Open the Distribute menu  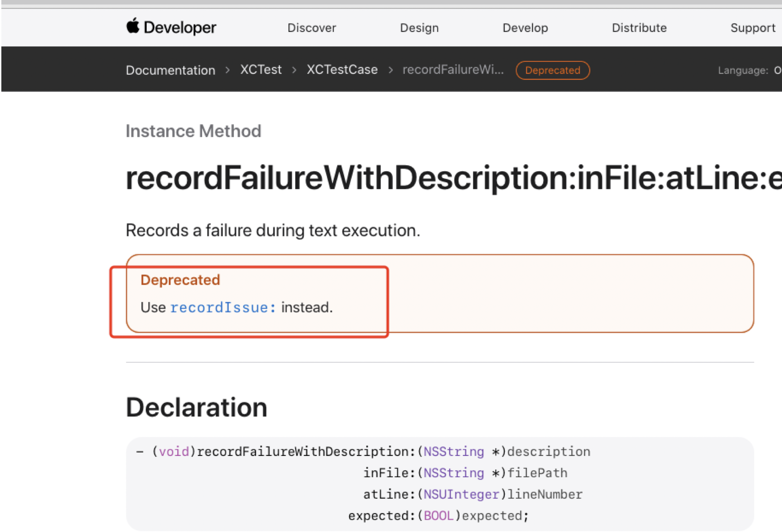[639, 28]
